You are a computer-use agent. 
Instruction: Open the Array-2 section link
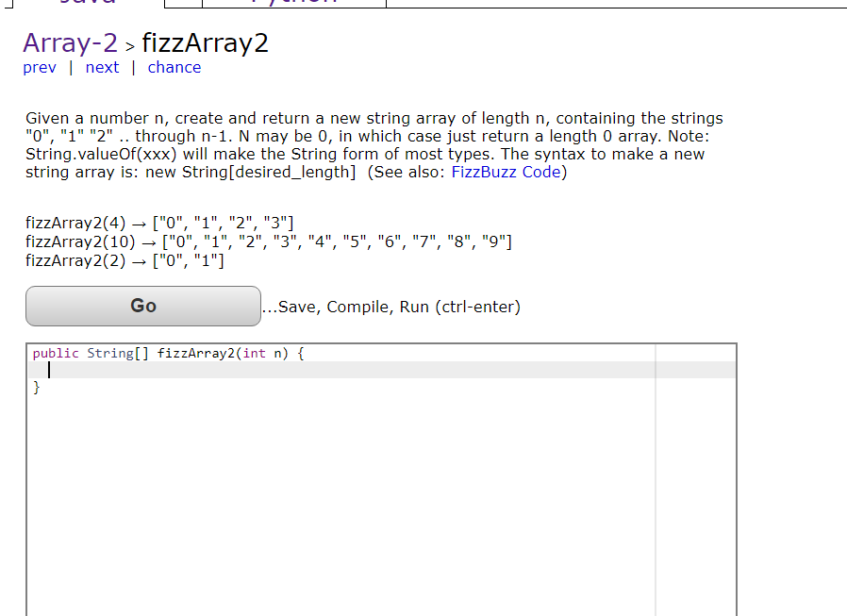pos(70,42)
